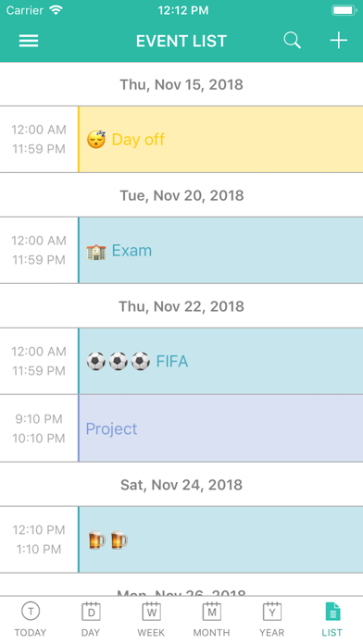Tap the sleeping face emoji
363x644 pixels.
point(96,139)
